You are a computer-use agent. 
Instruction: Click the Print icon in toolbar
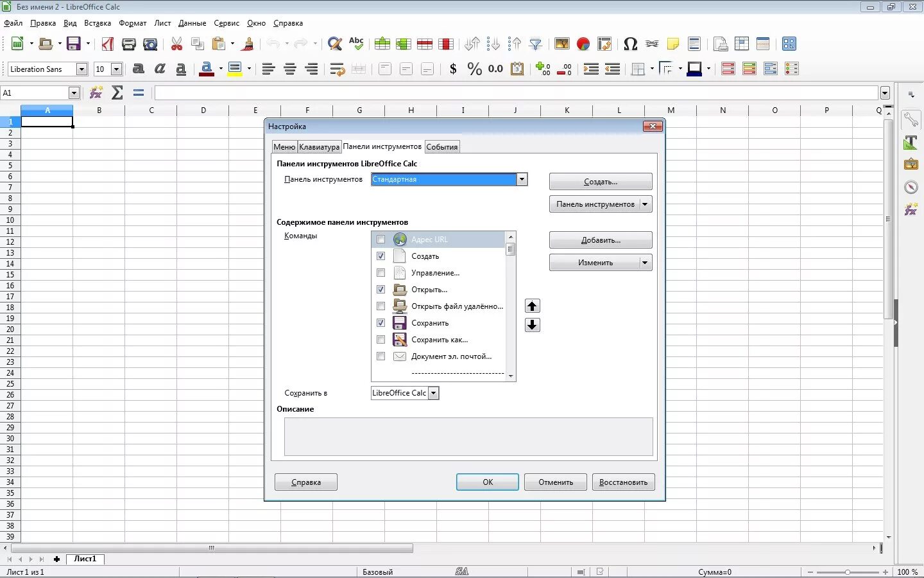point(129,44)
